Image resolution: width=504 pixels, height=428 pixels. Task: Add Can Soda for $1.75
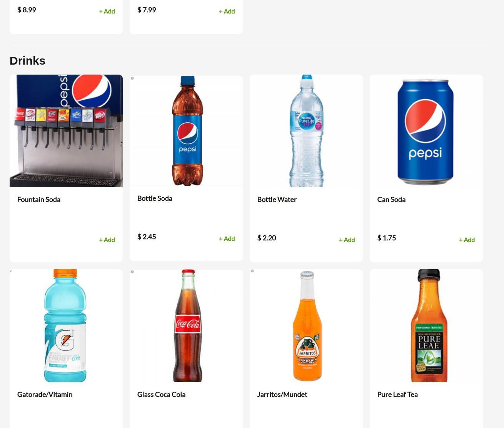467,240
